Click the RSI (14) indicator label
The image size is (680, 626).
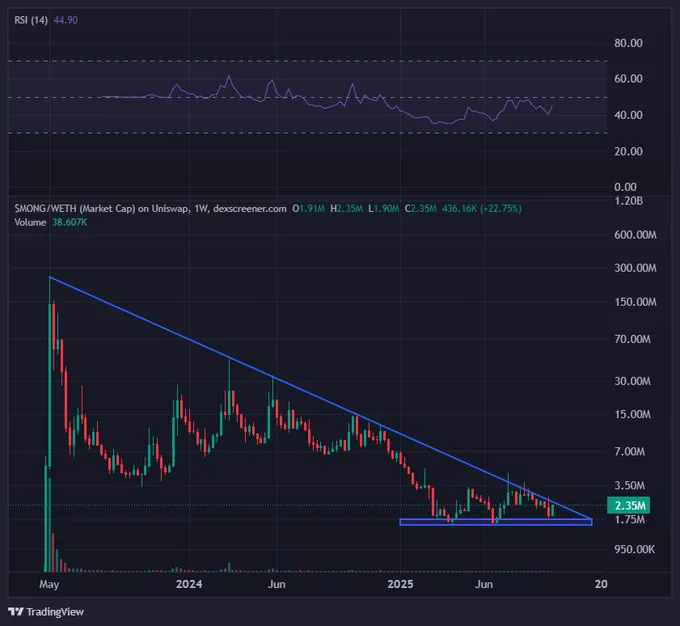point(31,20)
